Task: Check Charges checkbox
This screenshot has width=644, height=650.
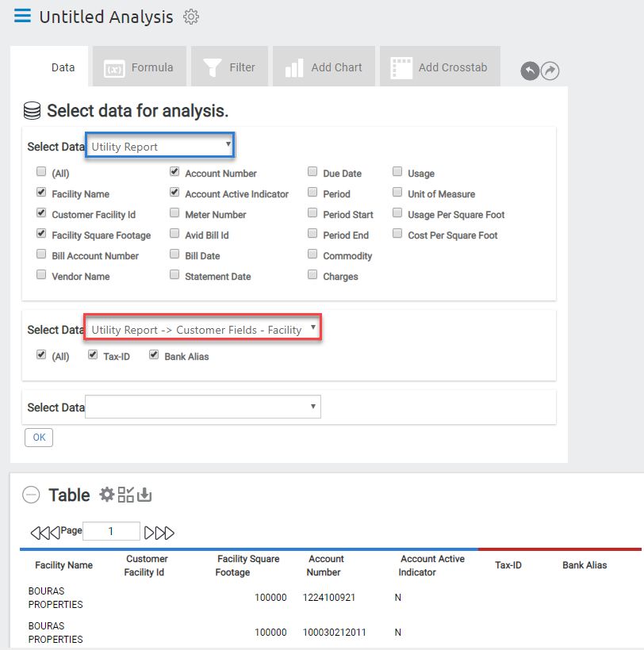Action: 312,274
